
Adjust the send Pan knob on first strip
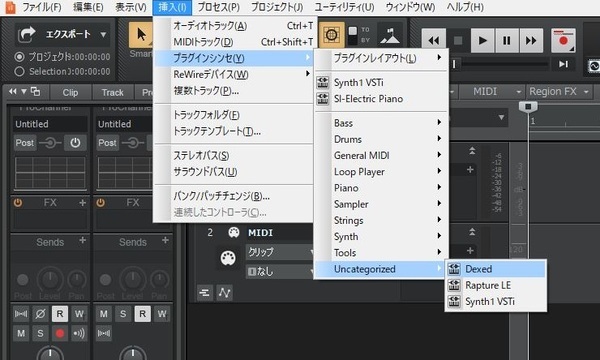click(77, 280)
